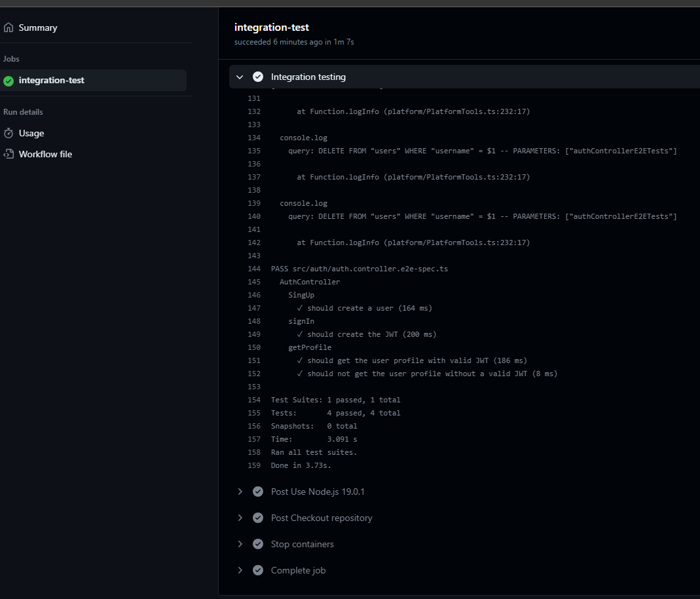Click log line number 155
Viewport: 700px width, 599px height.
click(x=254, y=413)
